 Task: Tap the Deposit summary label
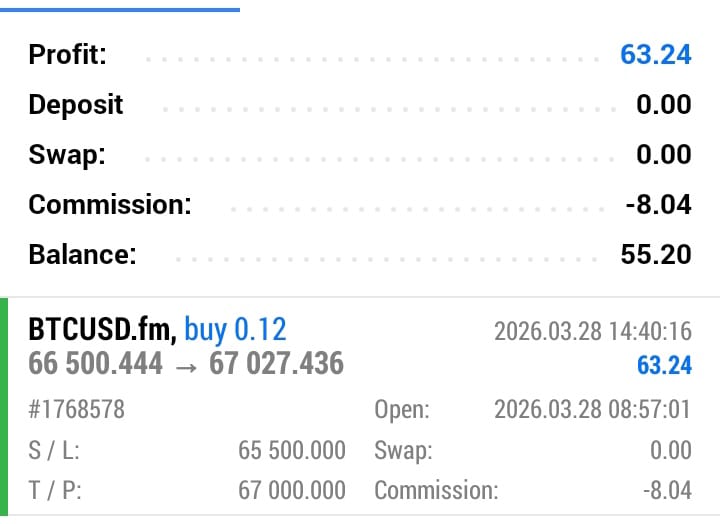pyautogui.click(x=76, y=104)
